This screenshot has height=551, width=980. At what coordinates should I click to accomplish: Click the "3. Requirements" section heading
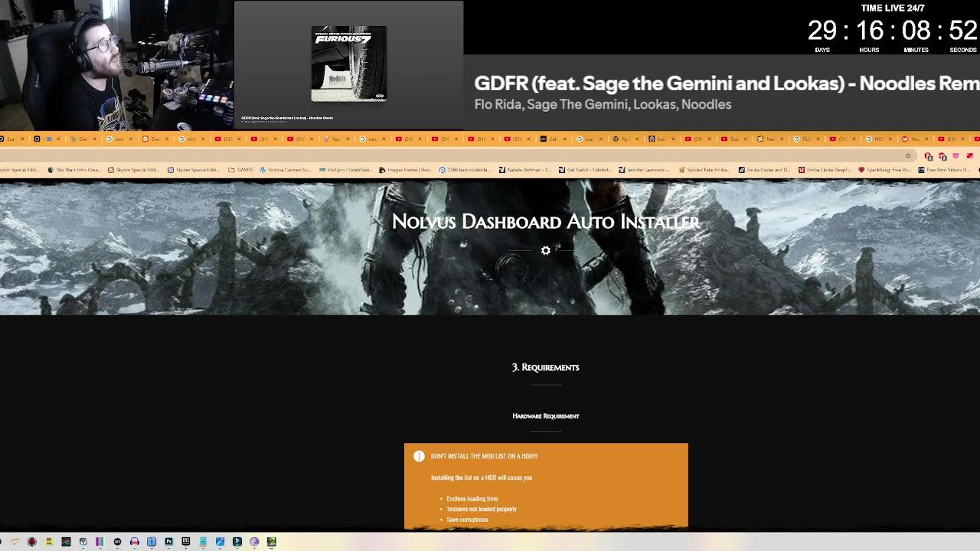pos(545,367)
